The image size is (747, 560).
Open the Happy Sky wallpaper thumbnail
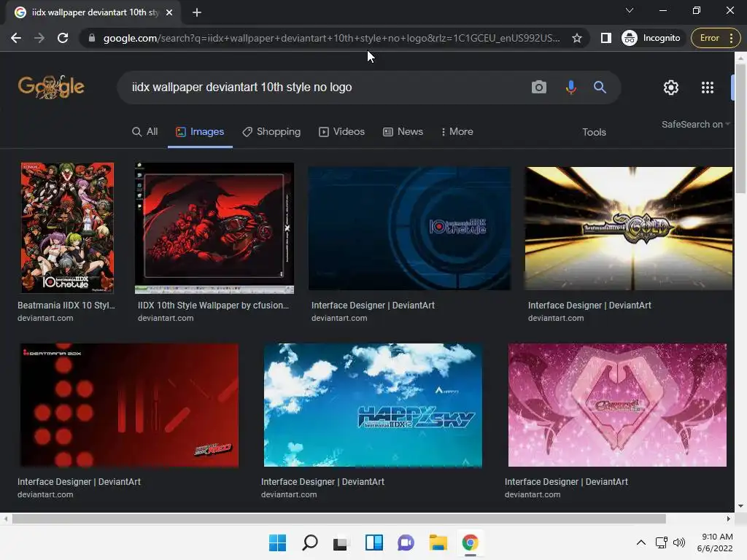[x=373, y=405]
